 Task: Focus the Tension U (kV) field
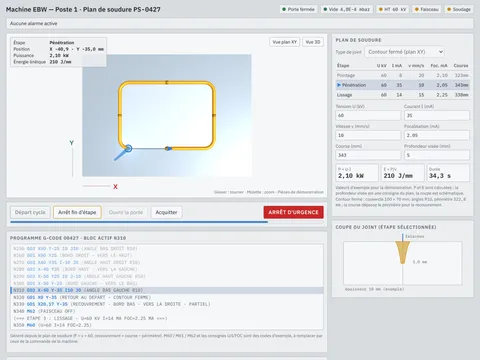click(368, 115)
